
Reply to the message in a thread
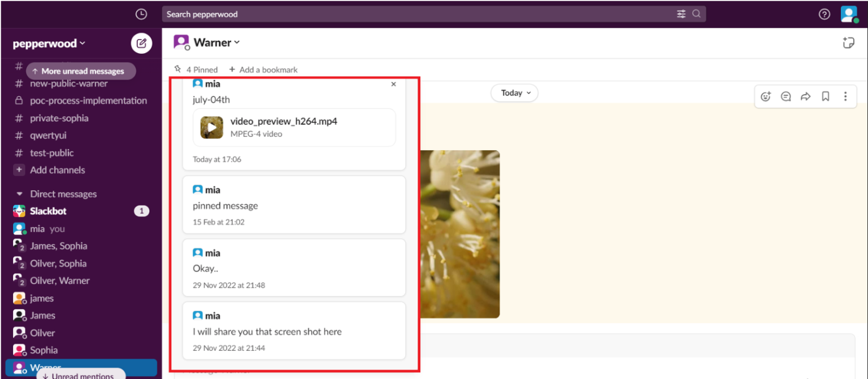click(x=785, y=96)
